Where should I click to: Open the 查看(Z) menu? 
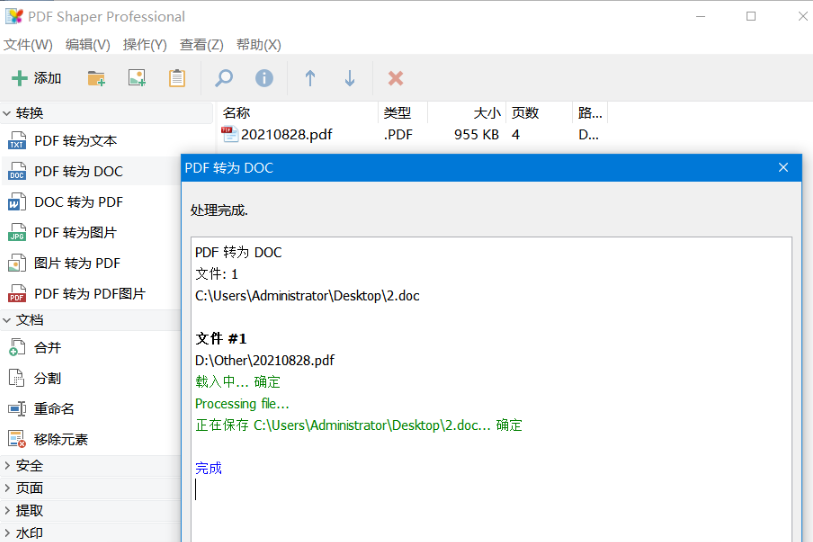pos(201,45)
